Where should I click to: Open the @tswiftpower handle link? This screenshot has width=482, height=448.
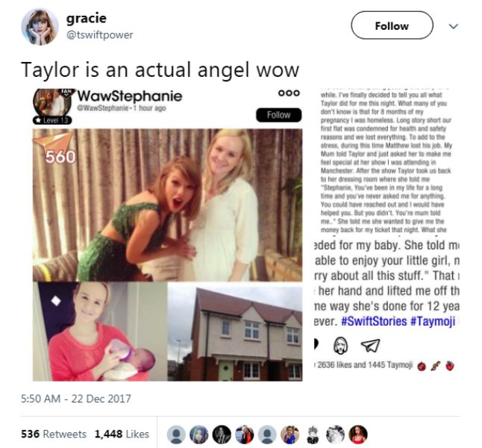(99, 35)
